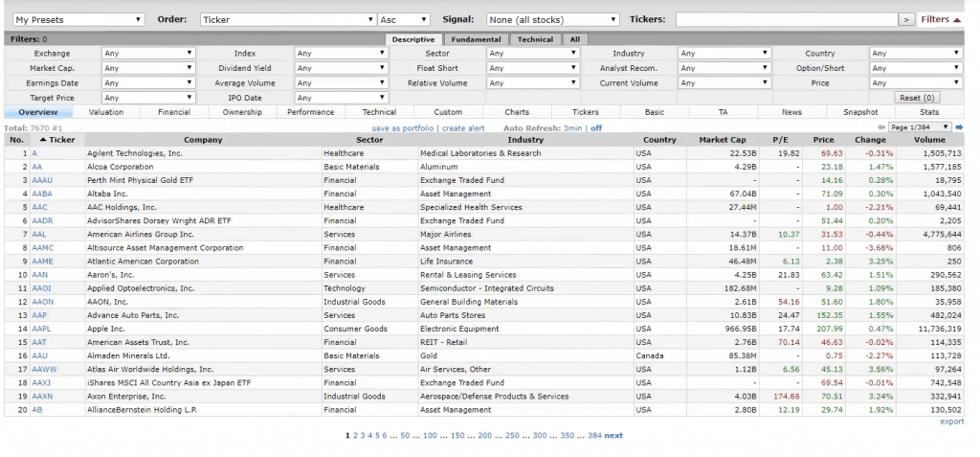
Task: Open the Page 1/384 selector dropdown
Action: tap(920, 127)
